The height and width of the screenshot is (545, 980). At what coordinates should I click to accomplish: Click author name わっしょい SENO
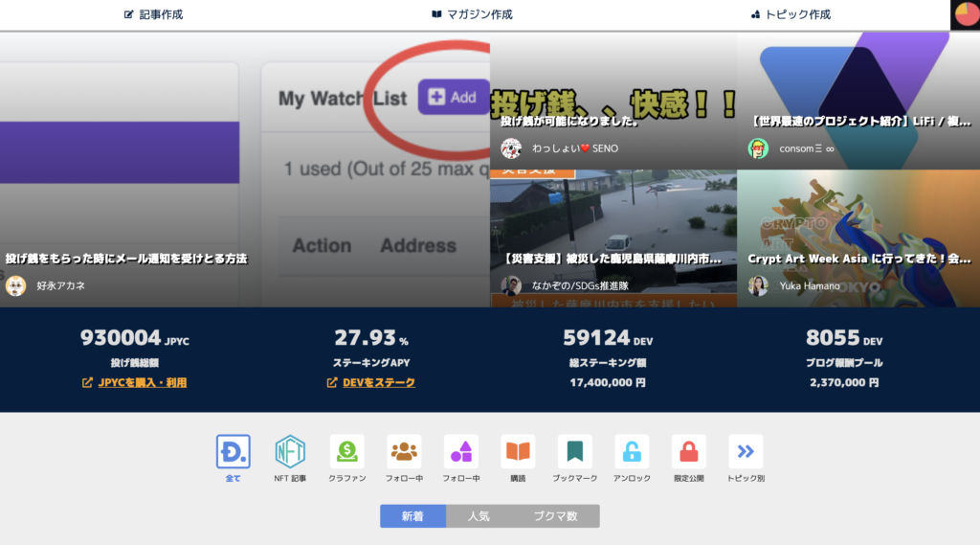pos(575,148)
